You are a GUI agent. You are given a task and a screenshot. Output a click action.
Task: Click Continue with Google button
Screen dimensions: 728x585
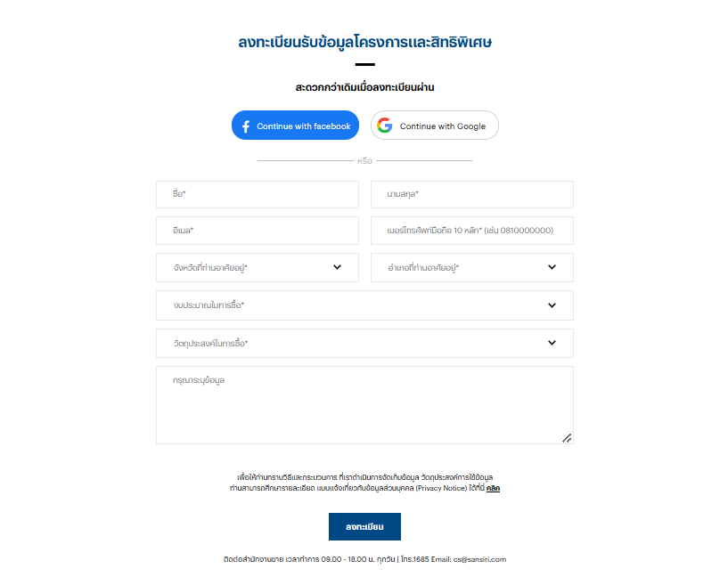coord(435,126)
